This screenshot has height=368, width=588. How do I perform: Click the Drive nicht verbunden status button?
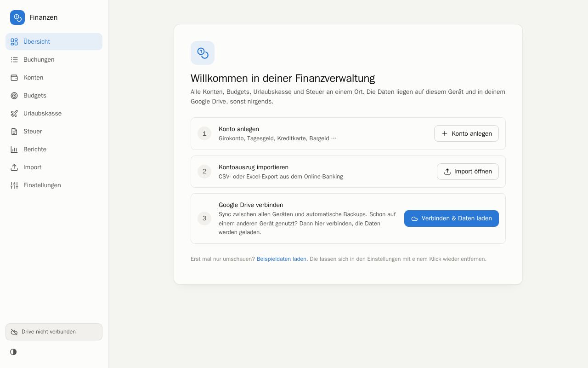[x=54, y=332]
